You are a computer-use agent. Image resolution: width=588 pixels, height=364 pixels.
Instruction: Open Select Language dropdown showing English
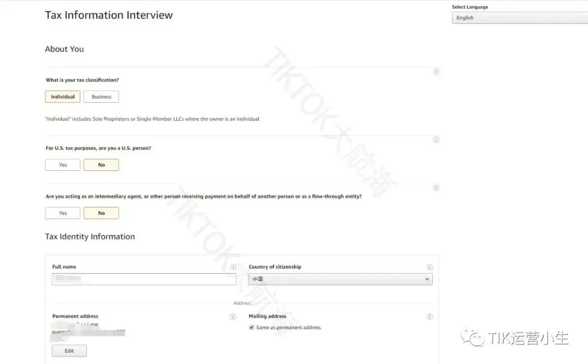pyautogui.click(x=520, y=17)
